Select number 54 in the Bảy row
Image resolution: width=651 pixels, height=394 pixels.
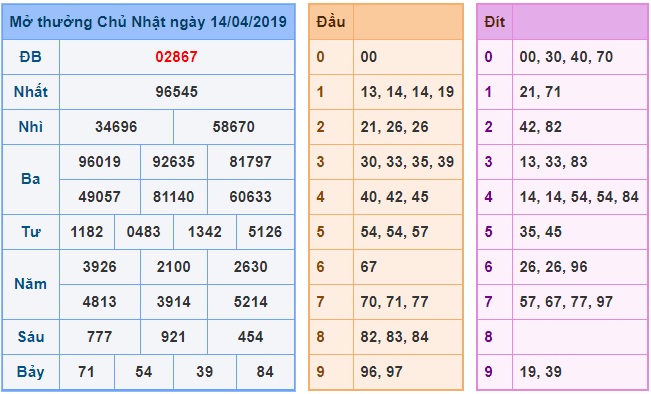point(143,372)
